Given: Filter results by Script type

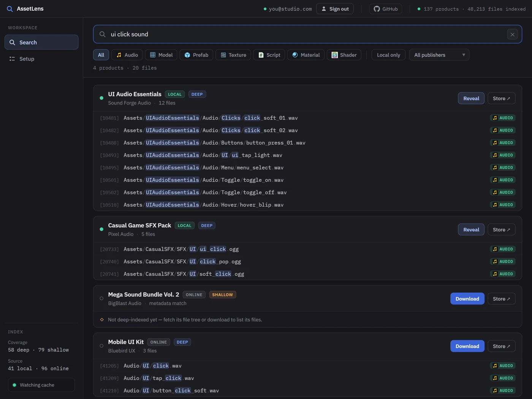Looking at the screenshot, I should [x=269, y=55].
